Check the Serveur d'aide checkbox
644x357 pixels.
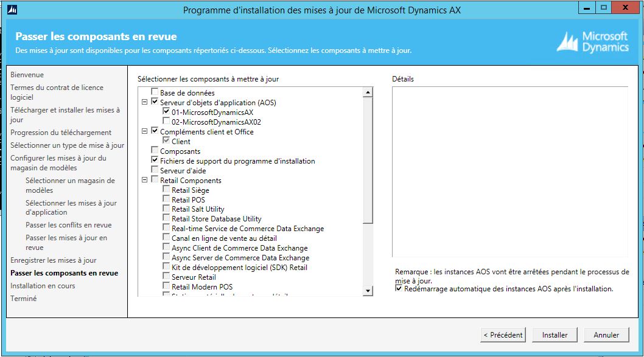pyautogui.click(x=155, y=170)
